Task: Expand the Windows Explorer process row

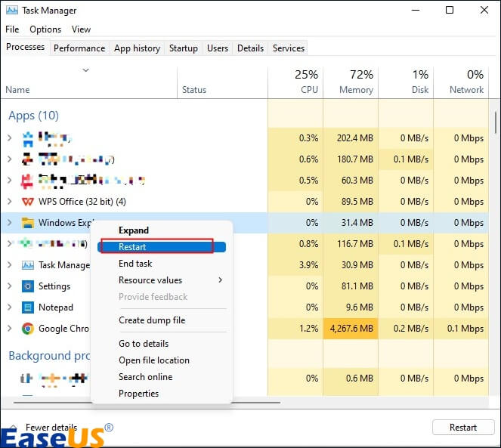Action: coord(10,223)
